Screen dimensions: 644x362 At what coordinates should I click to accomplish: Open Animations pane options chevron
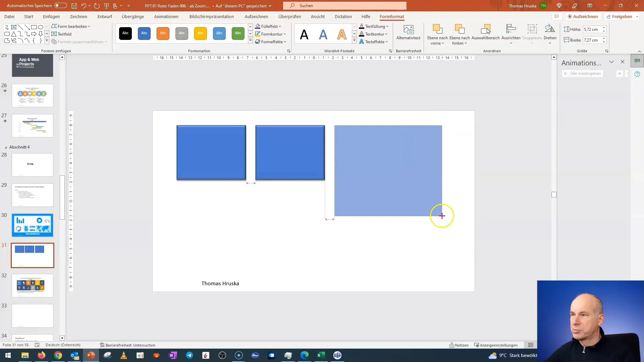tap(611, 62)
